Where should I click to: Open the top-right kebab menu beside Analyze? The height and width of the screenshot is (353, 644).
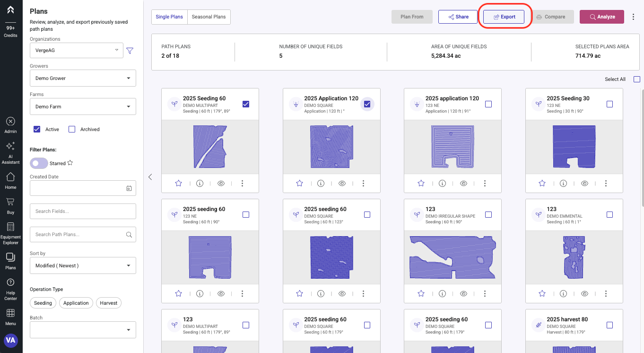tap(633, 17)
